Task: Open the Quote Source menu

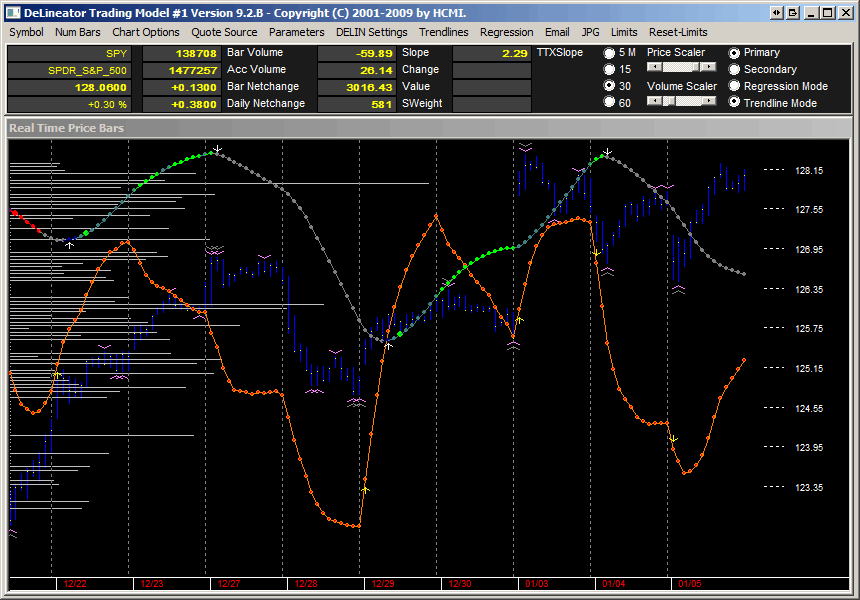Action: (x=224, y=32)
